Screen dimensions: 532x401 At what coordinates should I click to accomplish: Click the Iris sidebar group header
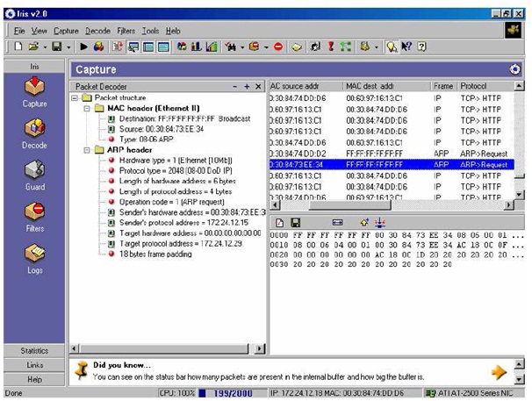coord(34,66)
